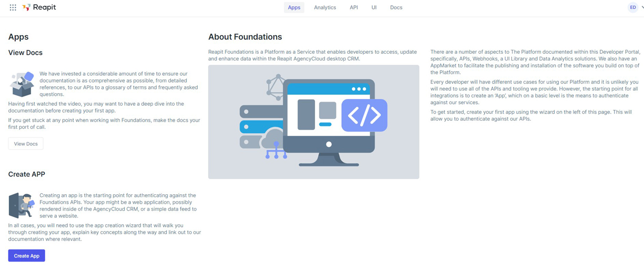Click the Reapit logo in header
This screenshot has height=270, width=644.
(x=39, y=7)
